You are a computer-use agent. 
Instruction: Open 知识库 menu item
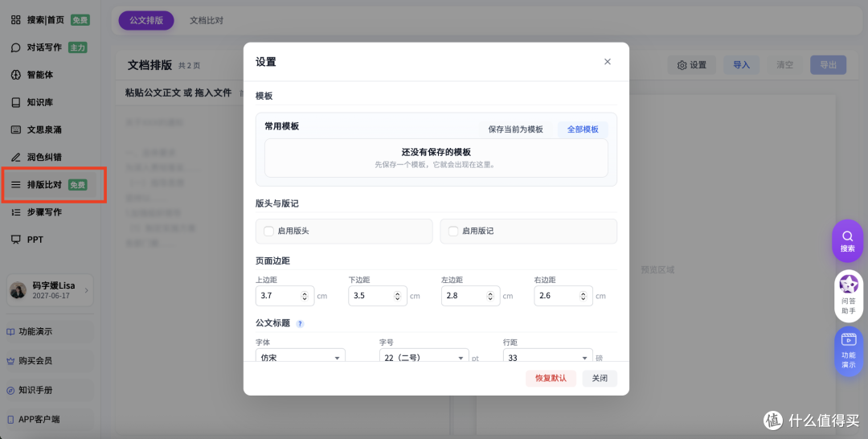click(49, 102)
